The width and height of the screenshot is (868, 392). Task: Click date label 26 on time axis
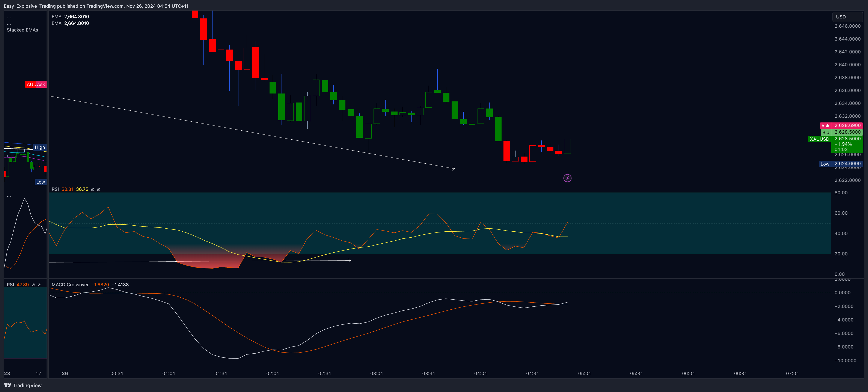pos(65,374)
